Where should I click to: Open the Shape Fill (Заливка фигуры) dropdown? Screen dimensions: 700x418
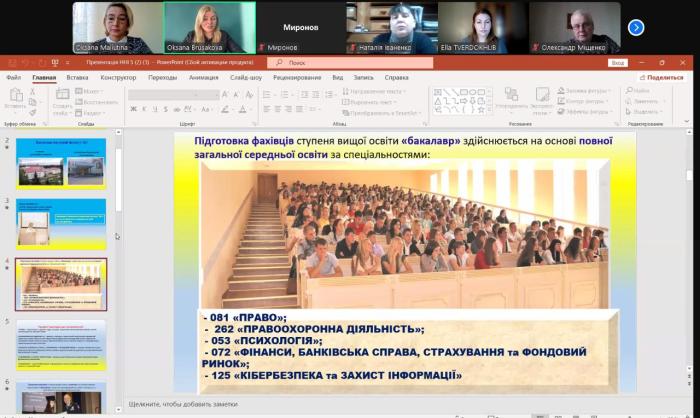(588, 91)
